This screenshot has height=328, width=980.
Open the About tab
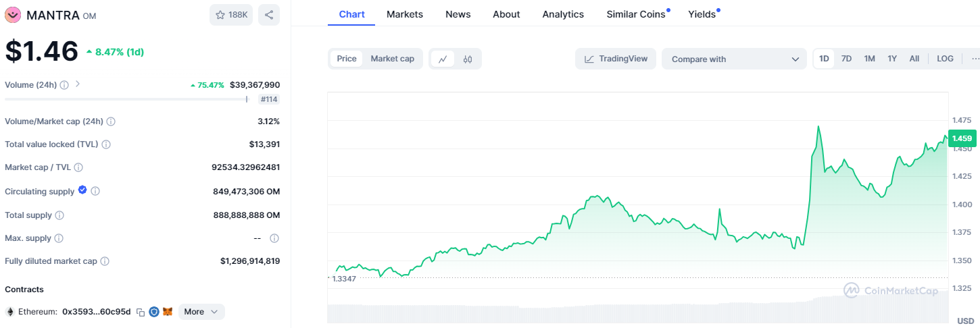[x=506, y=14]
